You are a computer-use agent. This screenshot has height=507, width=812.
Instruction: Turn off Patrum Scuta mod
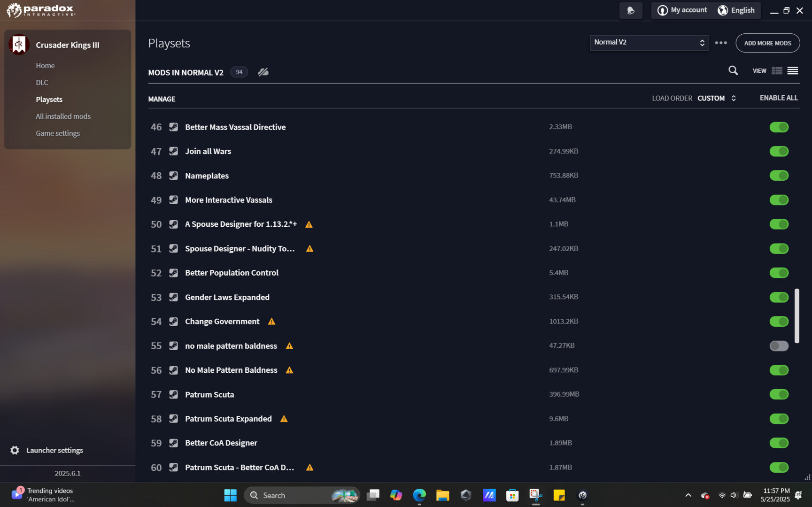tap(779, 394)
